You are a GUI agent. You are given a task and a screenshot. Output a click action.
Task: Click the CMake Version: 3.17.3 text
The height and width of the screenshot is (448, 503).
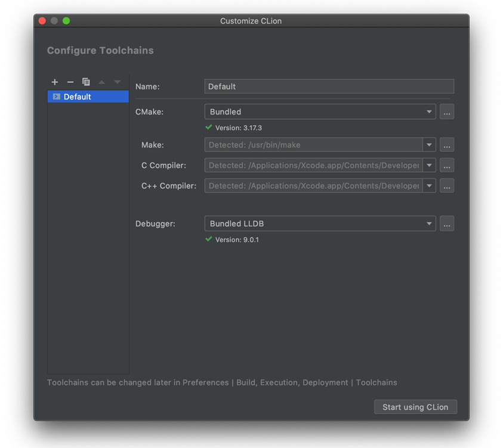point(238,128)
